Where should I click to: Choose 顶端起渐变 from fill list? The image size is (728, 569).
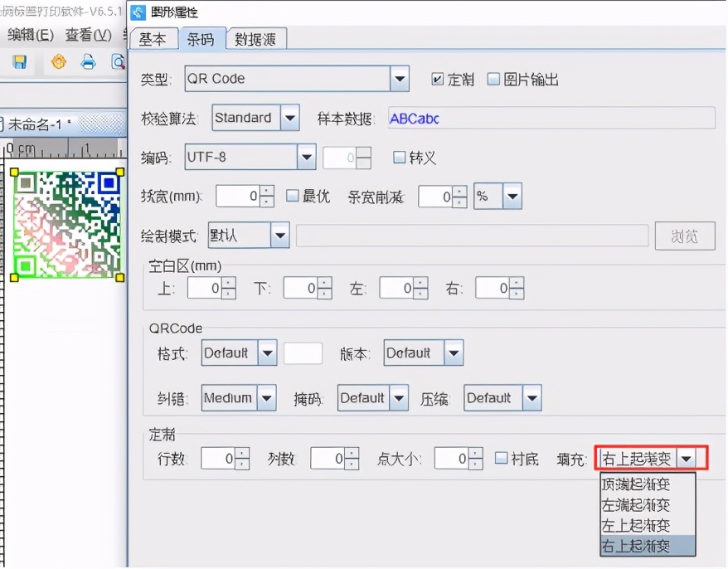click(648, 484)
